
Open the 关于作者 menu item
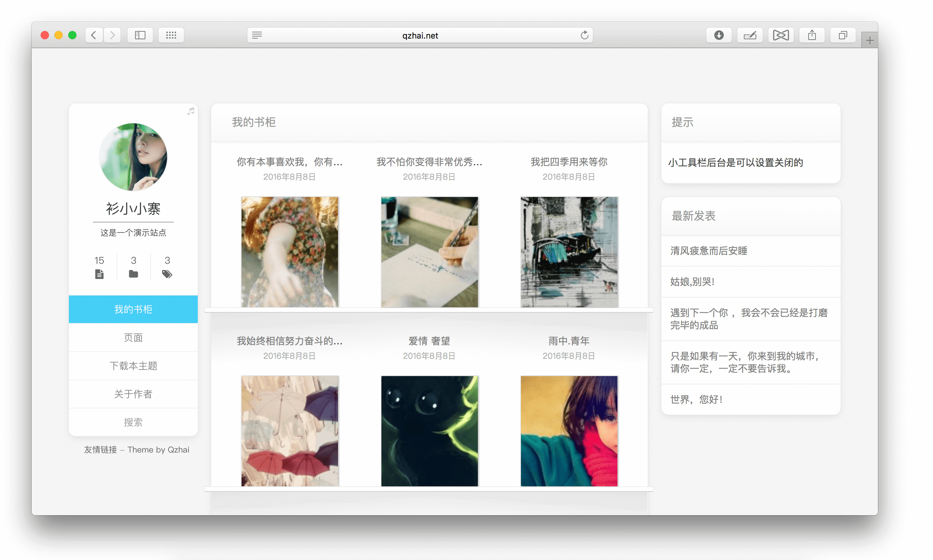point(133,394)
